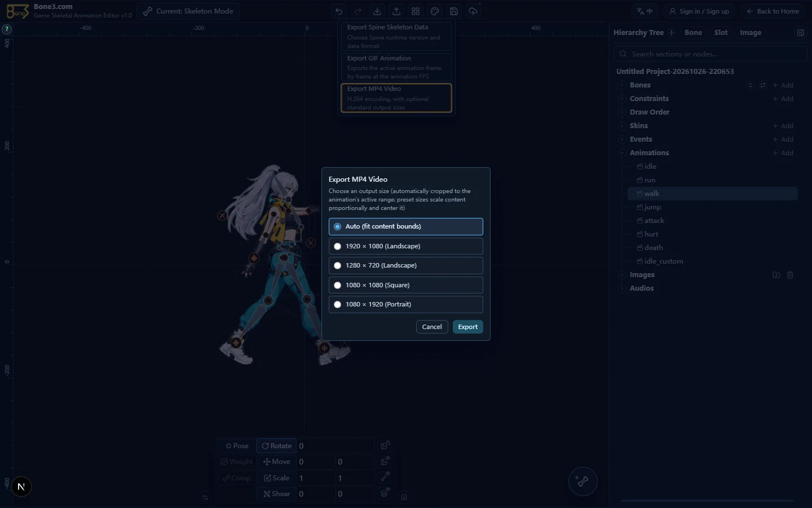The width and height of the screenshot is (812, 508).
Task: Click the image lock icon beside Rotate field
Action: (385, 446)
